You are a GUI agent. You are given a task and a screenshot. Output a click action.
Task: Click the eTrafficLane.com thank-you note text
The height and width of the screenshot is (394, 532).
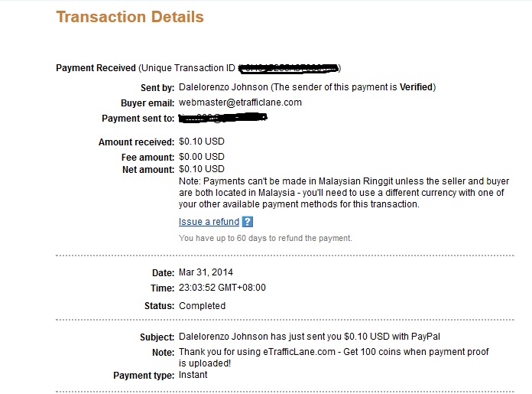pyautogui.click(x=334, y=357)
